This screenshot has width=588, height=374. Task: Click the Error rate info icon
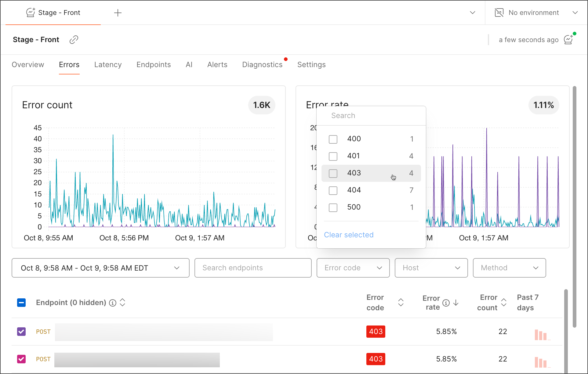pyautogui.click(x=446, y=303)
